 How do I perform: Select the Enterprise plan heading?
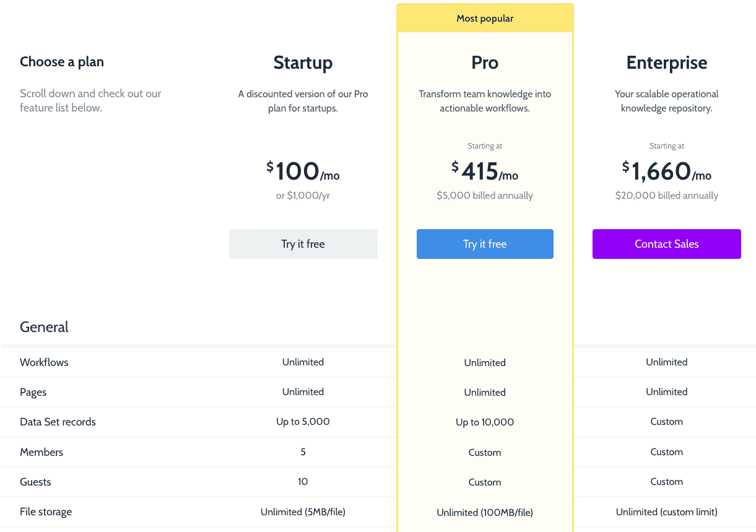coord(666,62)
